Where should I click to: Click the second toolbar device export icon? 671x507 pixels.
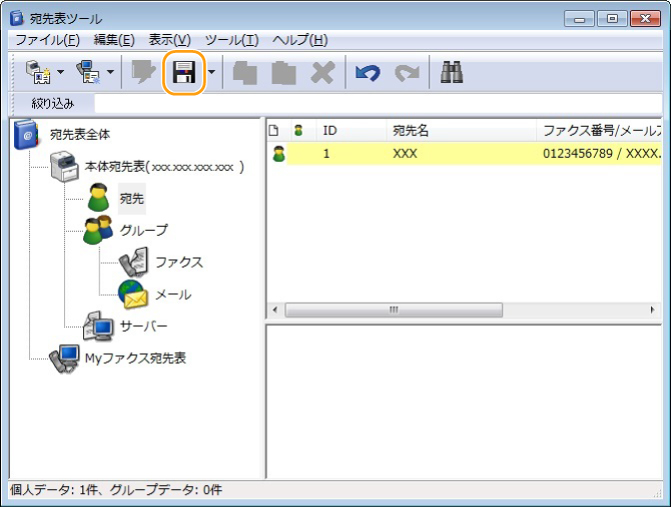89,73
